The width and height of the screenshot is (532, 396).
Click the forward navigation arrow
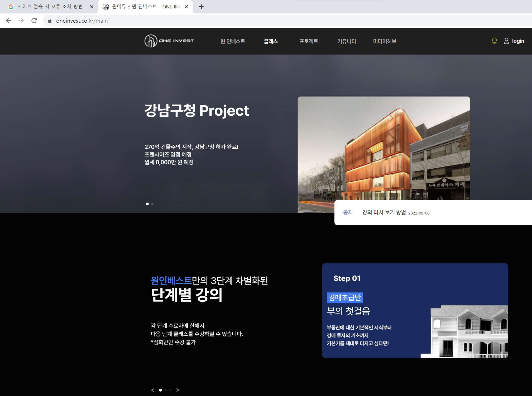(21, 21)
